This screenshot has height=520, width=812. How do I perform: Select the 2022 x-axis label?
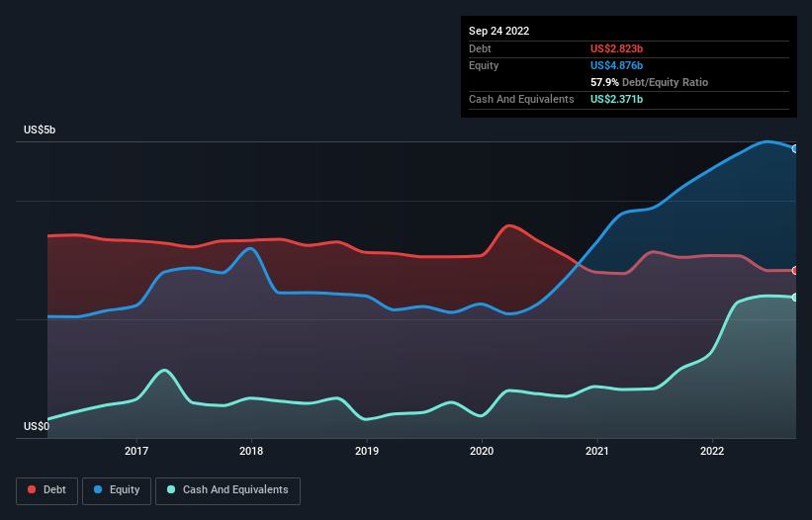[712, 451]
